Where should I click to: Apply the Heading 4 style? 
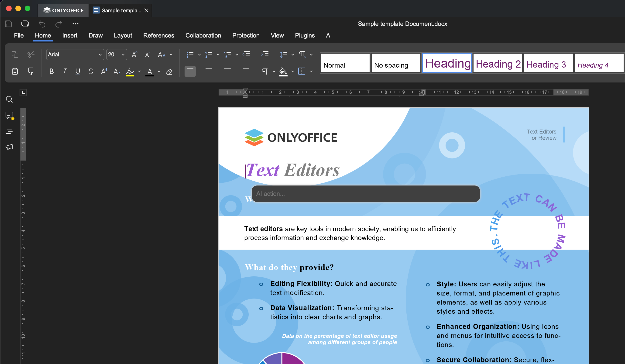[599, 63]
